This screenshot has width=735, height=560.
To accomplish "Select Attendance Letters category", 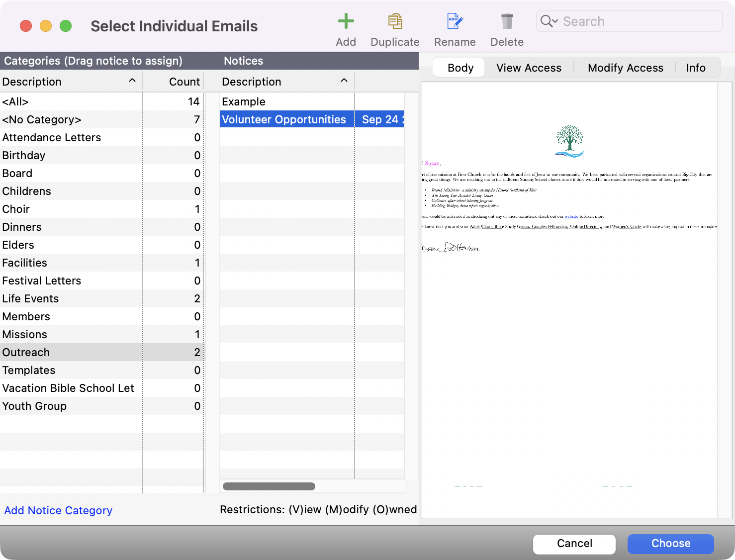I will coord(101,137).
